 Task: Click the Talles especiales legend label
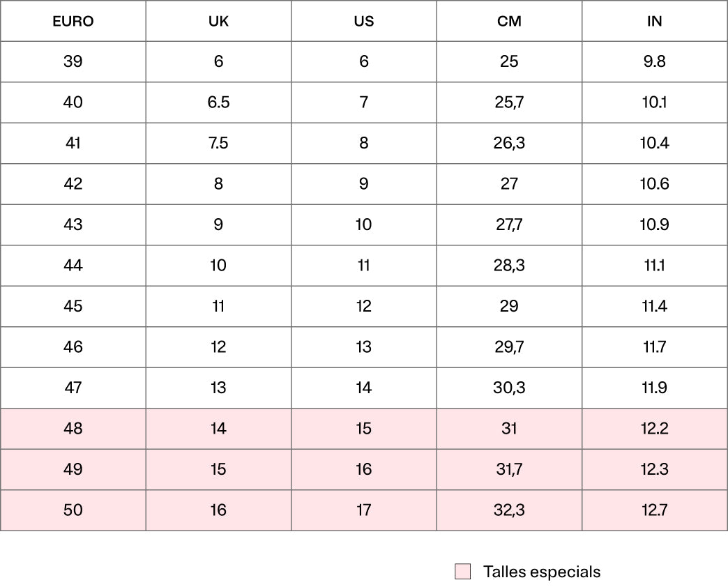click(x=541, y=572)
